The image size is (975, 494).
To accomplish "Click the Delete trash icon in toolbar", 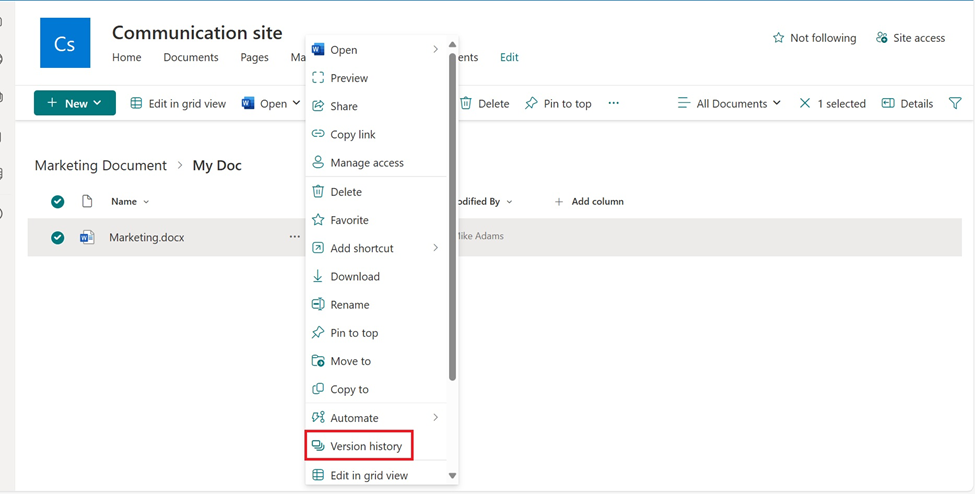I will click(466, 103).
